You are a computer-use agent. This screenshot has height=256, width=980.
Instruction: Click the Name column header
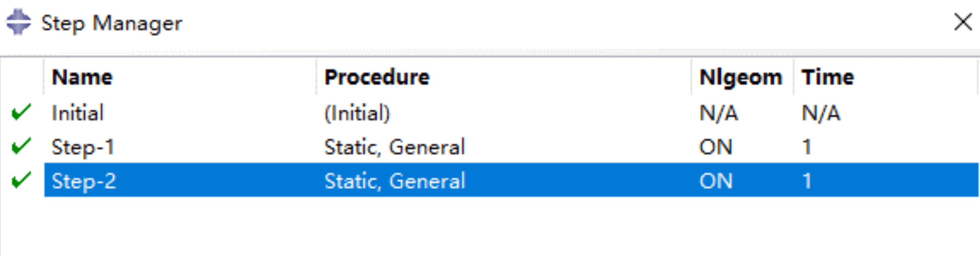click(82, 77)
